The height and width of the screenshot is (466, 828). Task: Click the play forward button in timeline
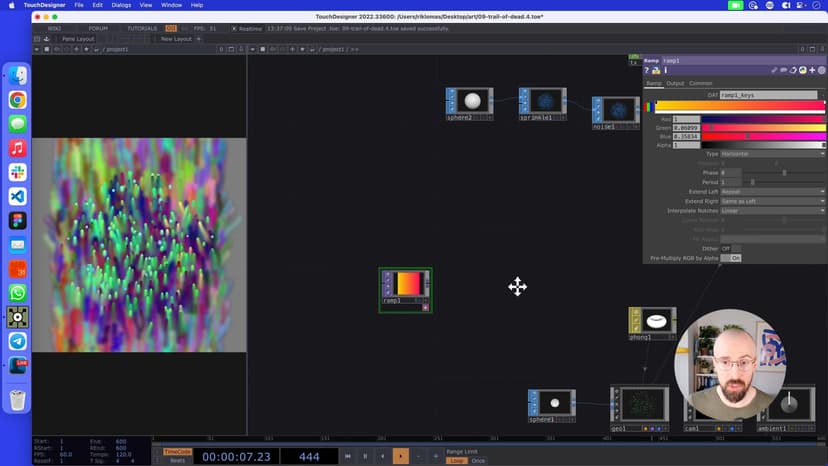coord(400,456)
